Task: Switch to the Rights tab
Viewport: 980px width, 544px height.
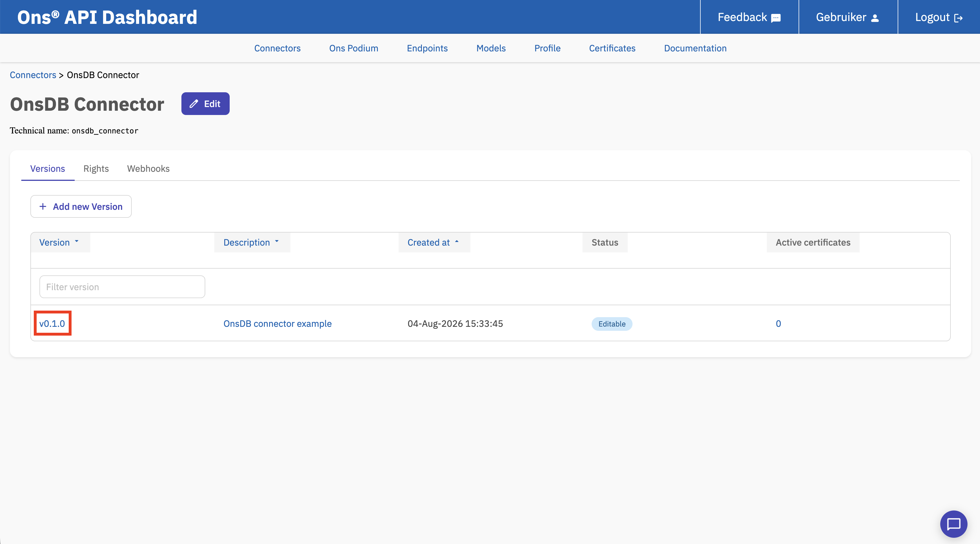Action: [96, 169]
